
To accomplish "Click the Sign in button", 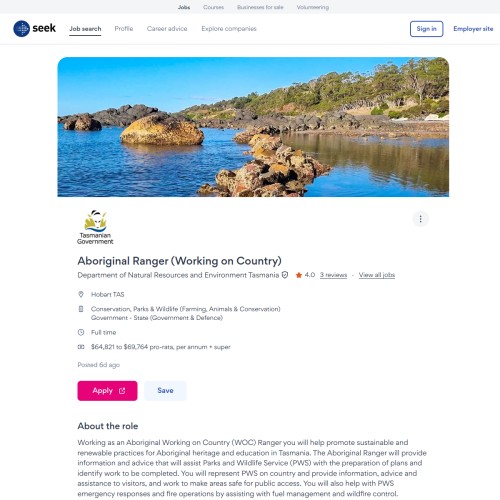I will point(426,29).
